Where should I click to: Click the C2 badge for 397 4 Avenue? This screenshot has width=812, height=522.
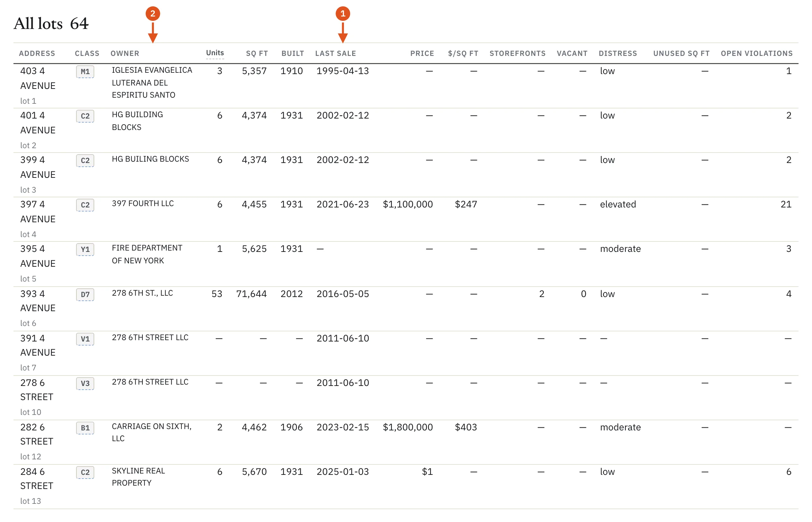pyautogui.click(x=85, y=205)
